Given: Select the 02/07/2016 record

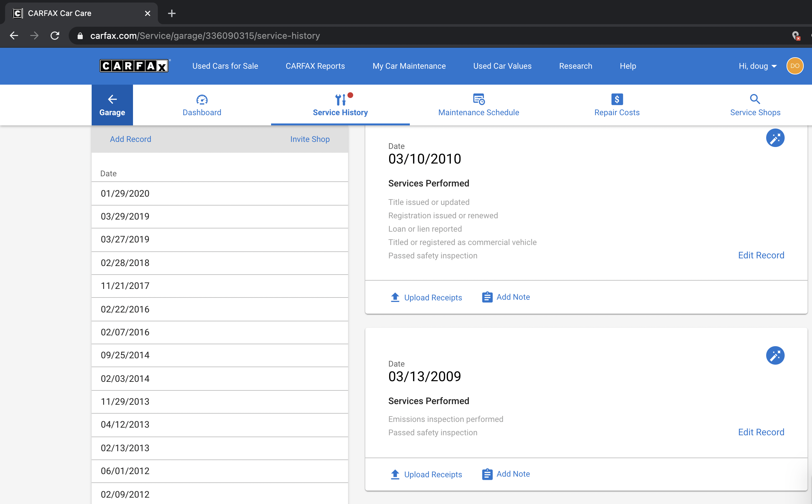Looking at the screenshot, I should pyautogui.click(x=220, y=332).
